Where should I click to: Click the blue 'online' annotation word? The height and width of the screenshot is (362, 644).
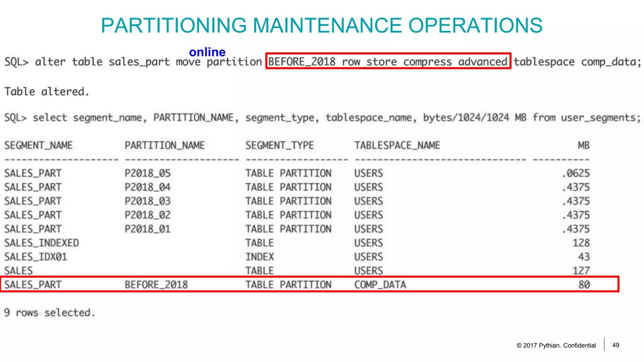click(x=207, y=52)
